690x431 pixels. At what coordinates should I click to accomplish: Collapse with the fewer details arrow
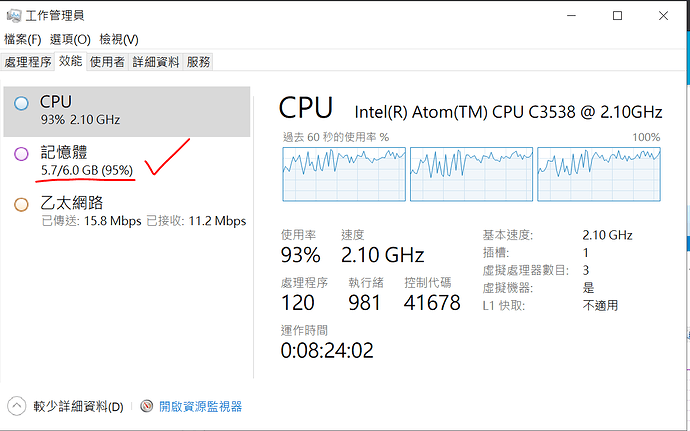(x=17, y=406)
